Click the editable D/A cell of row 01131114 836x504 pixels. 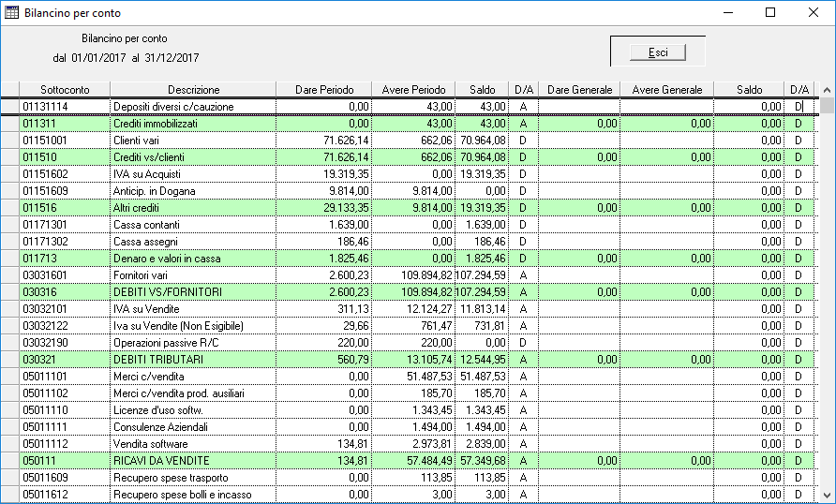pos(799,107)
